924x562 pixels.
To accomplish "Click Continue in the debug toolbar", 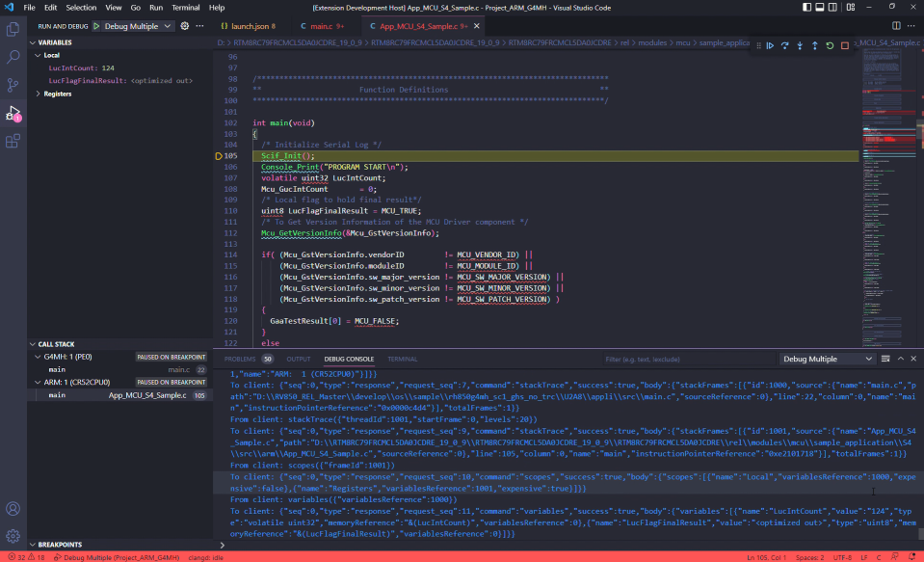I will click(x=770, y=45).
